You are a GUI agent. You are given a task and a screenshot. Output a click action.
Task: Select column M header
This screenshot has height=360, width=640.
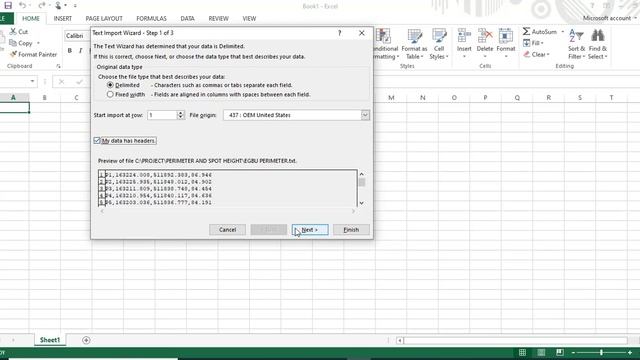click(x=391, y=98)
